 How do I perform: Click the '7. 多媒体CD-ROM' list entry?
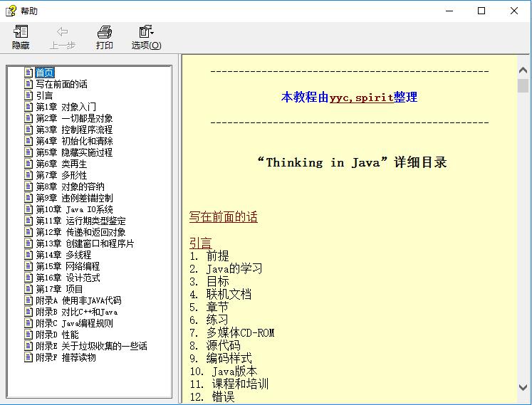(x=232, y=332)
